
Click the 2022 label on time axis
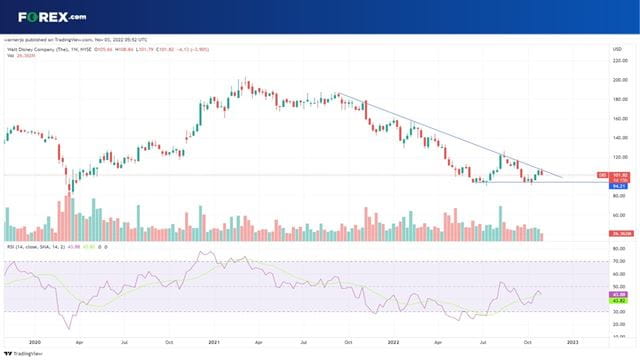coord(393,342)
